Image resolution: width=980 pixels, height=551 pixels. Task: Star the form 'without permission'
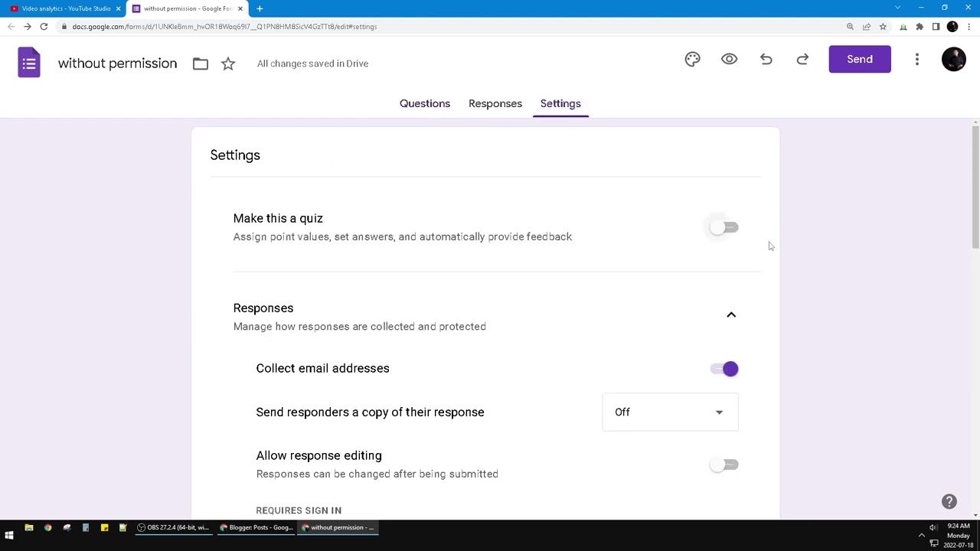coord(228,64)
